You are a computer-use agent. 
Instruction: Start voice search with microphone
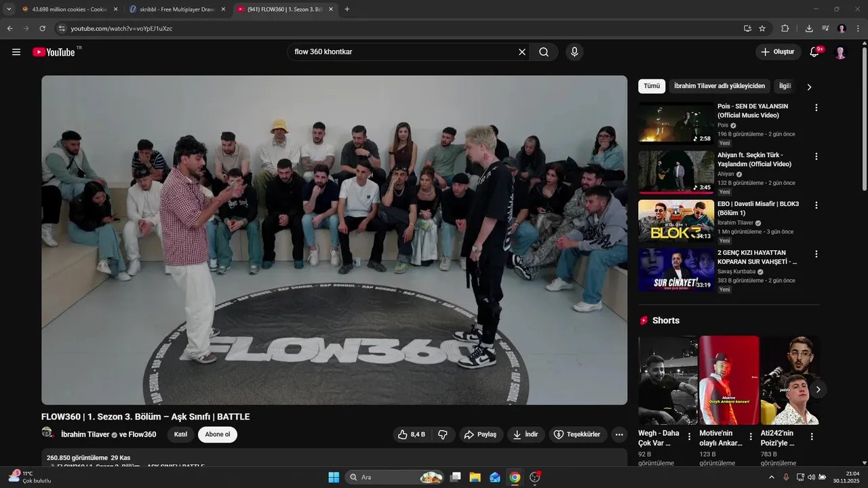574,52
